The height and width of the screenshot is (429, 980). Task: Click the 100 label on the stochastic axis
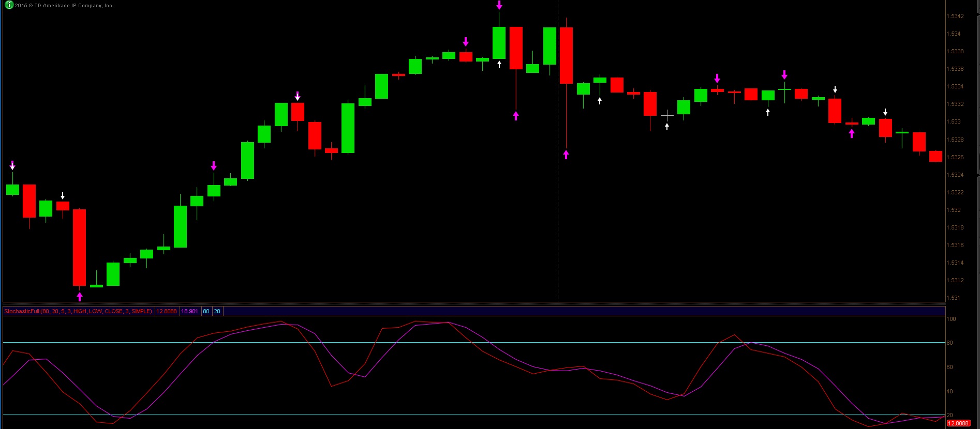(x=951, y=319)
